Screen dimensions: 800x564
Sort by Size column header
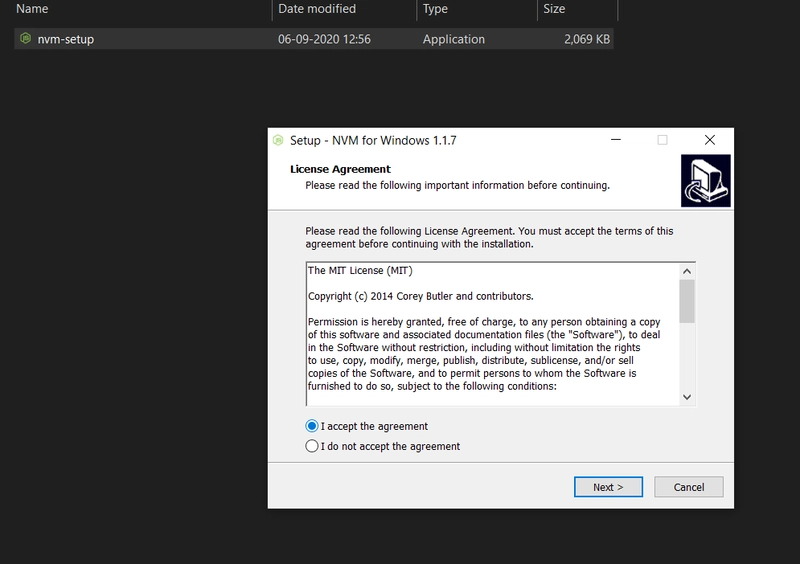click(554, 9)
